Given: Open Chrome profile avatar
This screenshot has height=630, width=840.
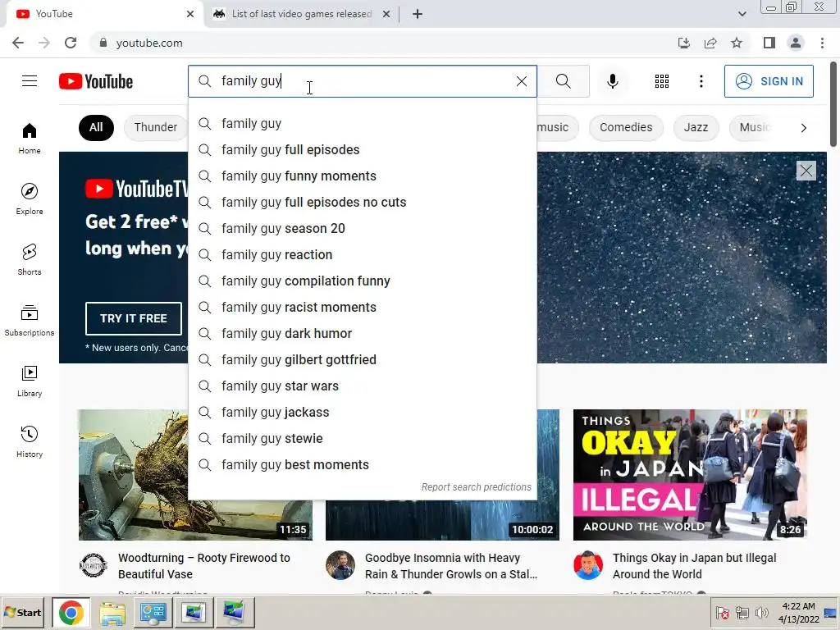Looking at the screenshot, I should click(x=796, y=43).
